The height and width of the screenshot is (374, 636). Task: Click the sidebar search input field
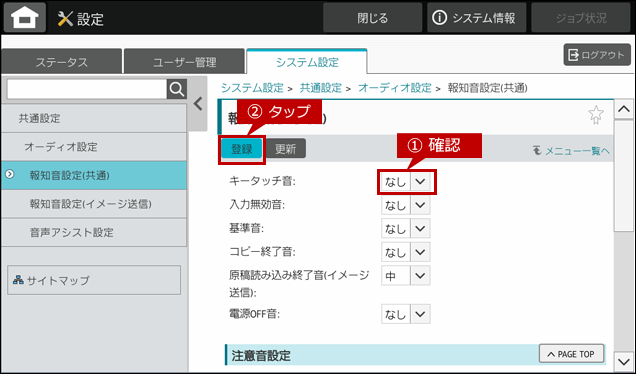pyautogui.click(x=87, y=89)
